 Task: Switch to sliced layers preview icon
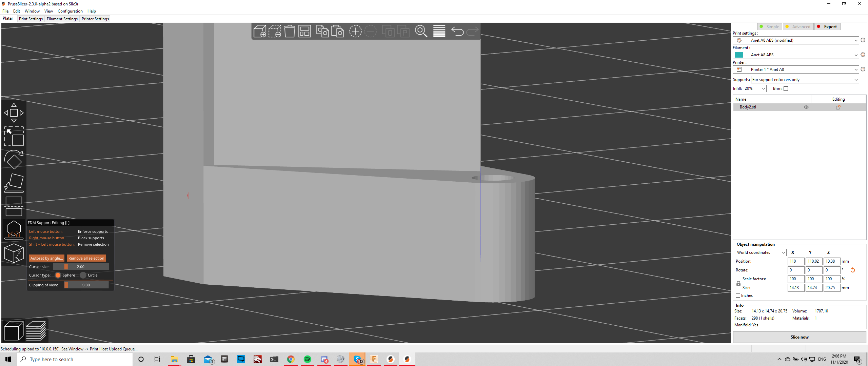pyautogui.click(x=36, y=330)
